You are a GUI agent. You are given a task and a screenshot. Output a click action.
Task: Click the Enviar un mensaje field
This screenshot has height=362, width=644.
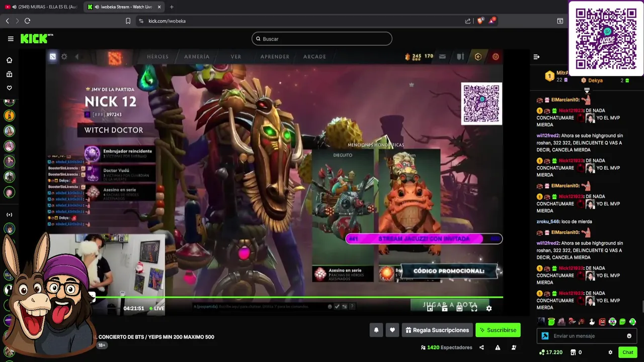(587, 336)
